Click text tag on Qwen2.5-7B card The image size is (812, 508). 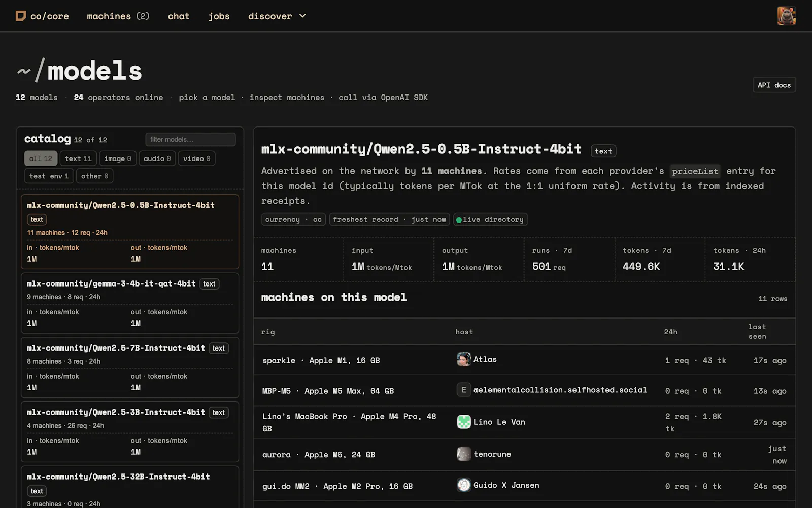(219, 348)
